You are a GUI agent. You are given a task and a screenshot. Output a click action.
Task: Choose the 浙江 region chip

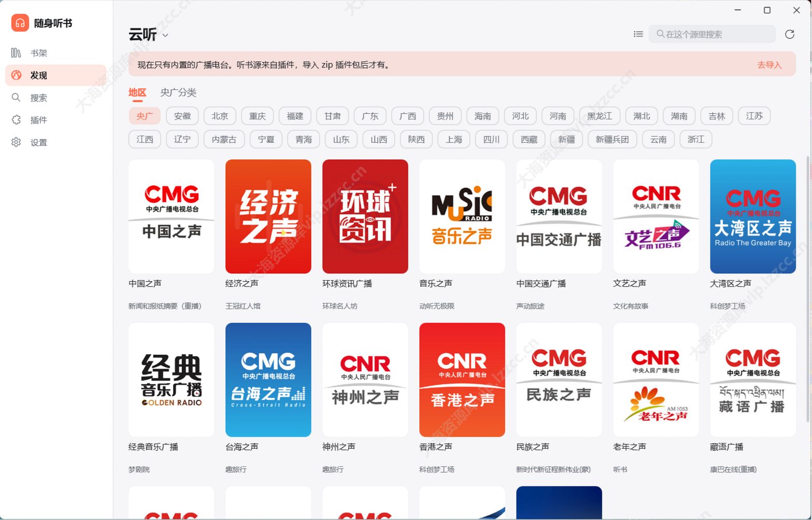pyautogui.click(x=696, y=139)
